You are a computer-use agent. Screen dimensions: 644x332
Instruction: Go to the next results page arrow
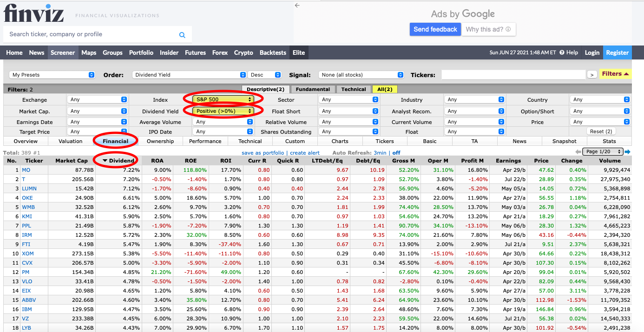click(x=627, y=152)
